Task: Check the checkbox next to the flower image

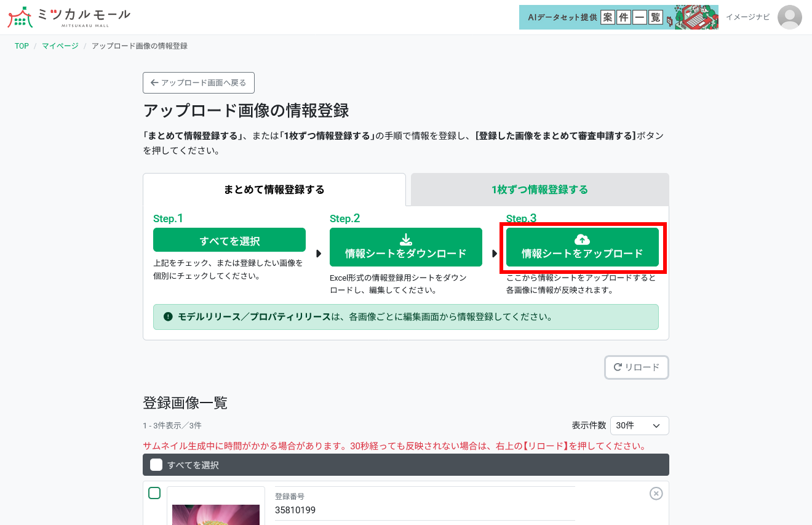Action: (154, 493)
